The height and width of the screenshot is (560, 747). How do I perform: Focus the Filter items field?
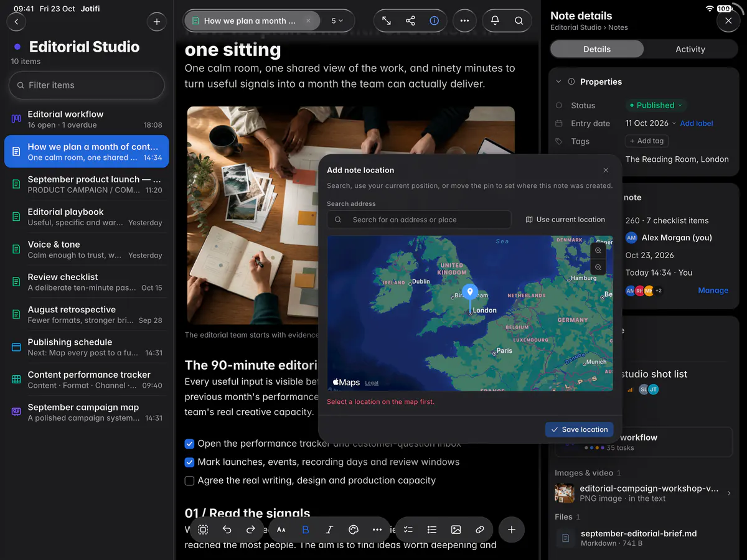[87, 85]
